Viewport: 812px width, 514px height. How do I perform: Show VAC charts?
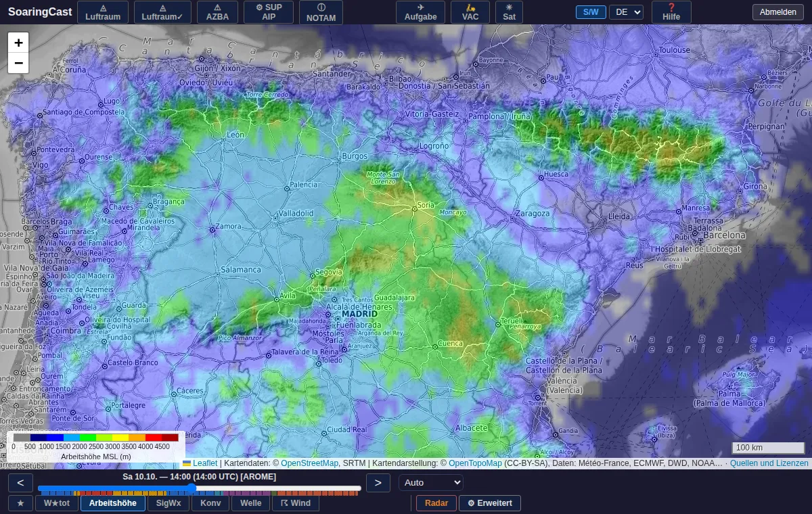[470, 12]
